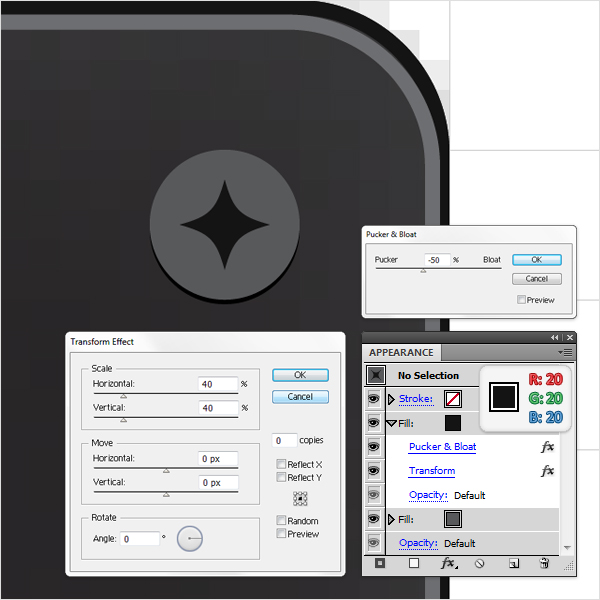Image resolution: width=600 pixels, height=600 pixels.
Task: Collapse the Appearance panel with double arrows
Action: pos(554,337)
